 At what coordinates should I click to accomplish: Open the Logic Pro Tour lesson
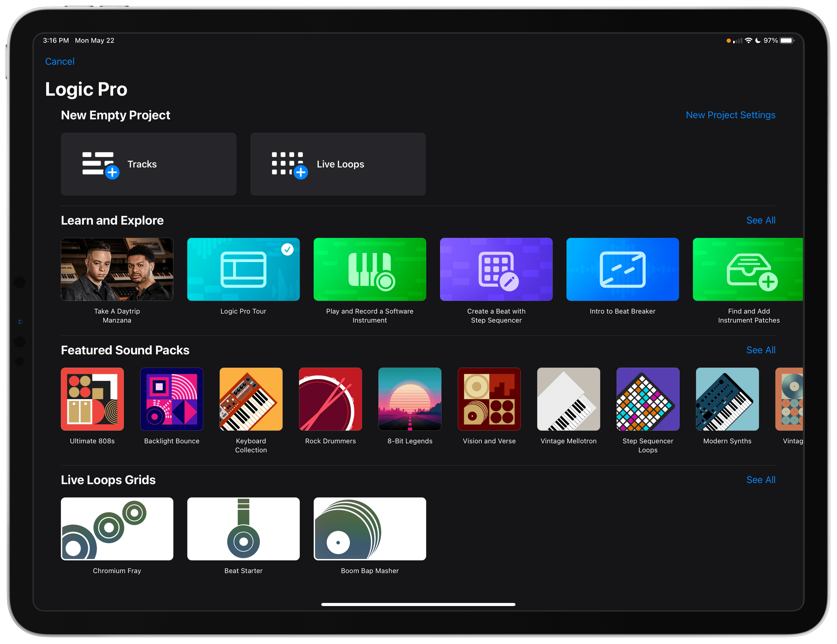coord(244,269)
